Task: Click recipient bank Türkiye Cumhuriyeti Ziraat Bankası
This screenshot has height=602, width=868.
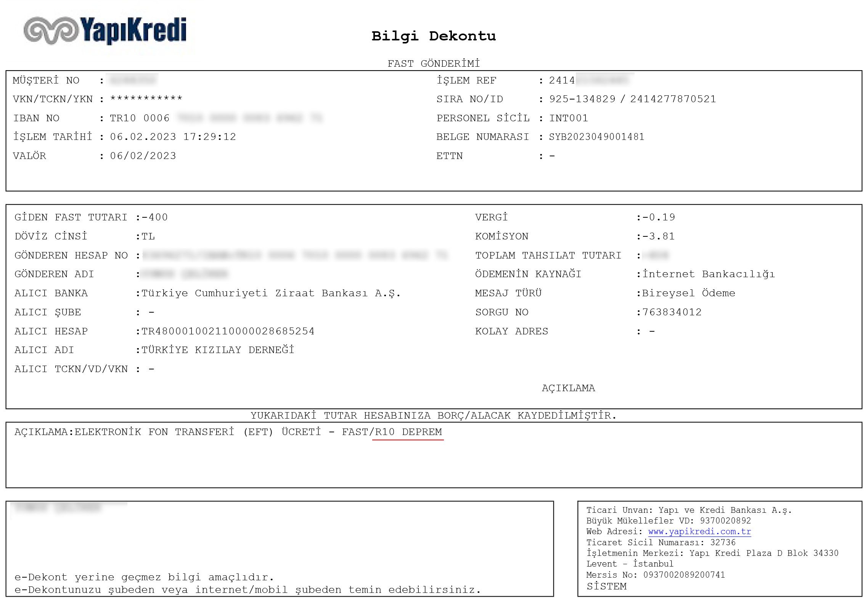Action: coord(271,293)
